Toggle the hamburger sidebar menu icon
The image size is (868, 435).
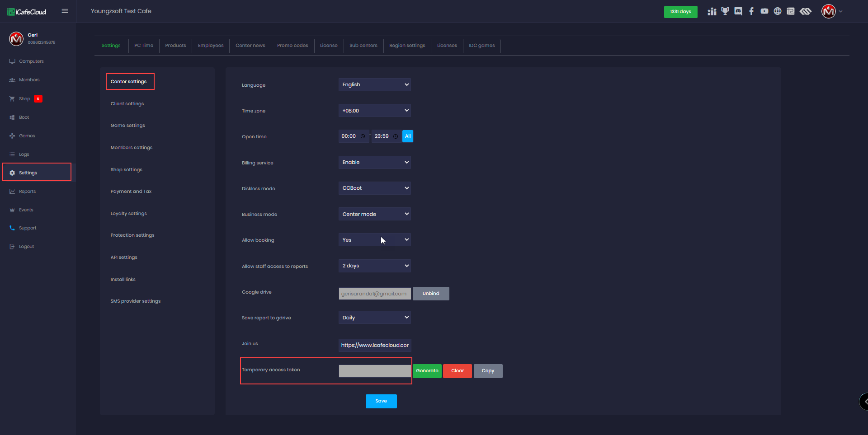pos(65,11)
